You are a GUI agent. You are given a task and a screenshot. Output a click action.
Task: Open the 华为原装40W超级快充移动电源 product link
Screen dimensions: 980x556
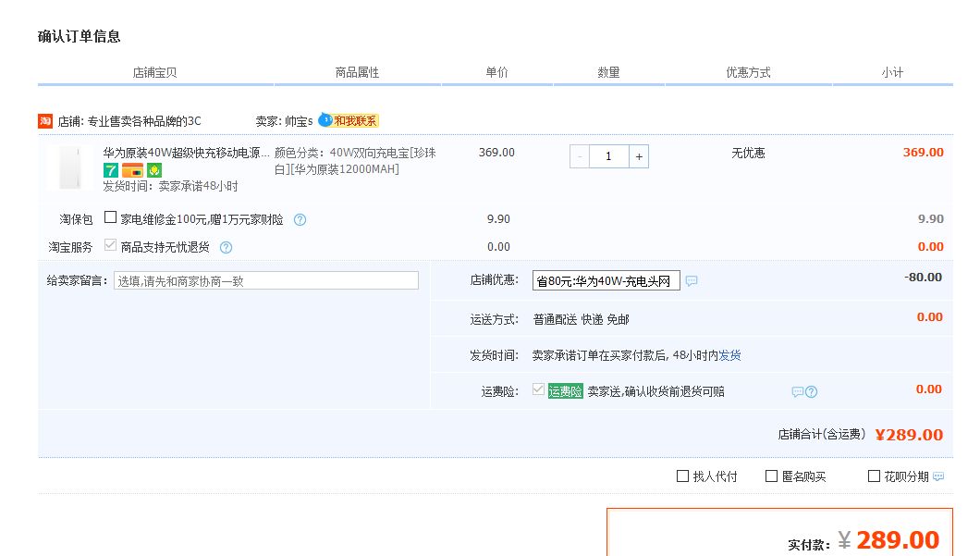click(186, 153)
